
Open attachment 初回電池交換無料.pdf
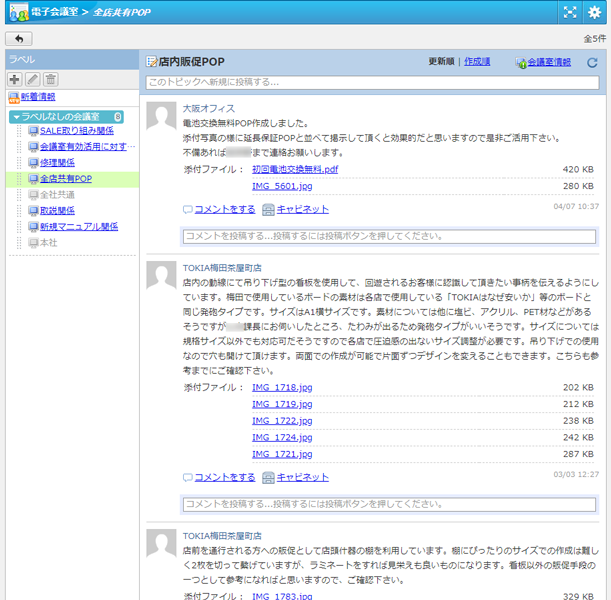pos(295,170)
